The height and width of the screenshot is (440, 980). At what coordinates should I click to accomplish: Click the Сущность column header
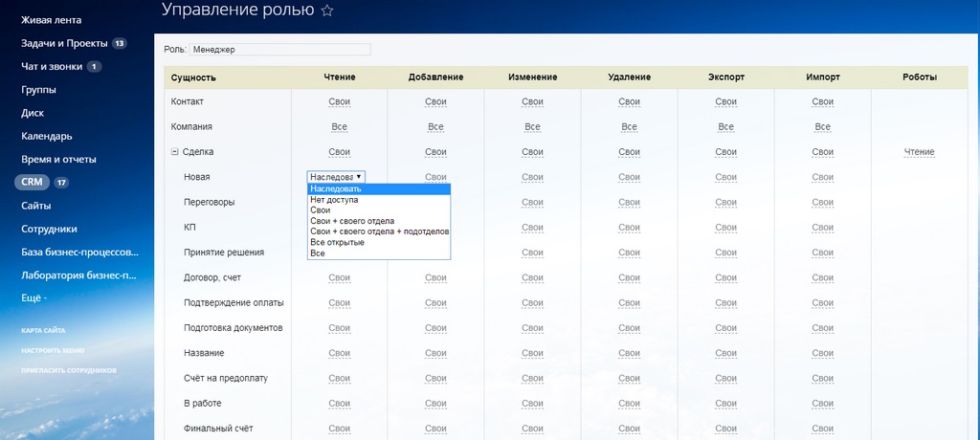point(193,77)
